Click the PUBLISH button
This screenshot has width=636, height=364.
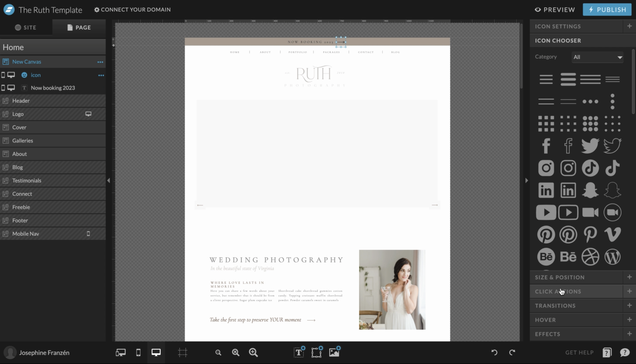(x=607, y=9)
